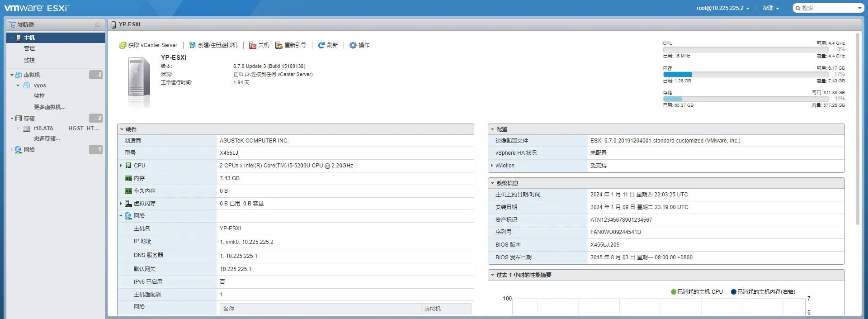
Task: Click the 永久内存 persistent memory icon
Action: pyautogui.click(x=128, y=191)
